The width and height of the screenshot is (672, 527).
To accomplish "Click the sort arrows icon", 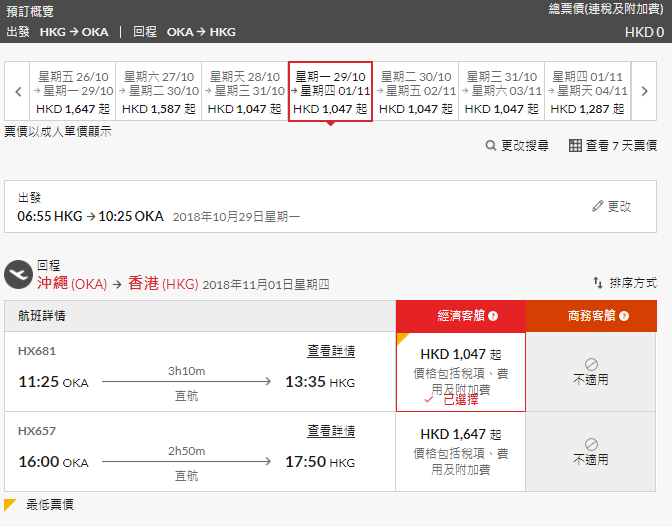I will (598, 283).
